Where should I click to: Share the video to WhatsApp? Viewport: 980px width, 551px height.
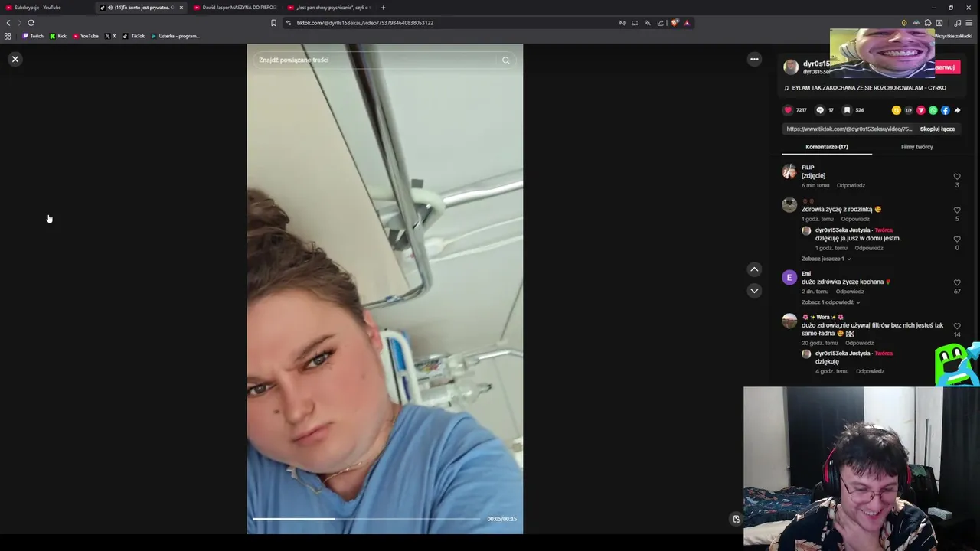click(933, 110)
